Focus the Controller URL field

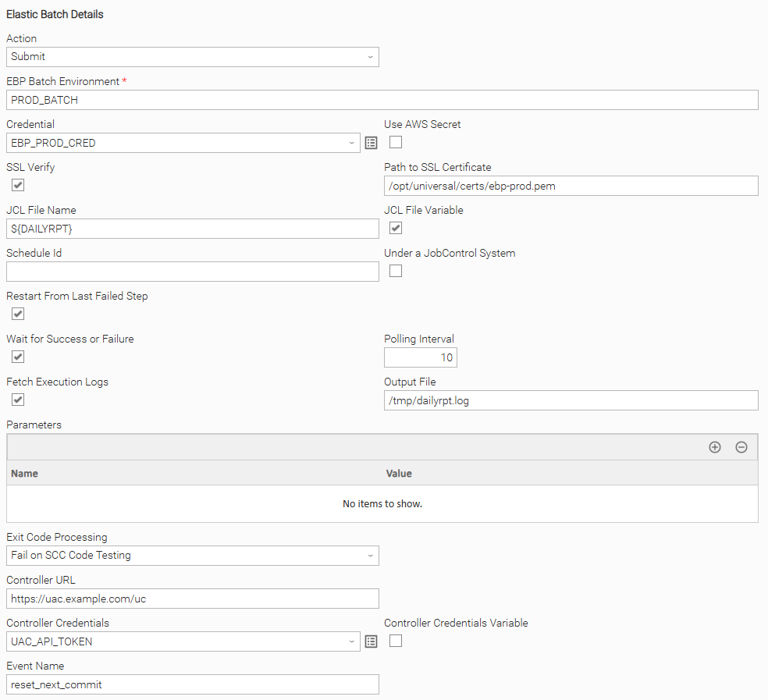pyautogui.click(x=193, y=599)
